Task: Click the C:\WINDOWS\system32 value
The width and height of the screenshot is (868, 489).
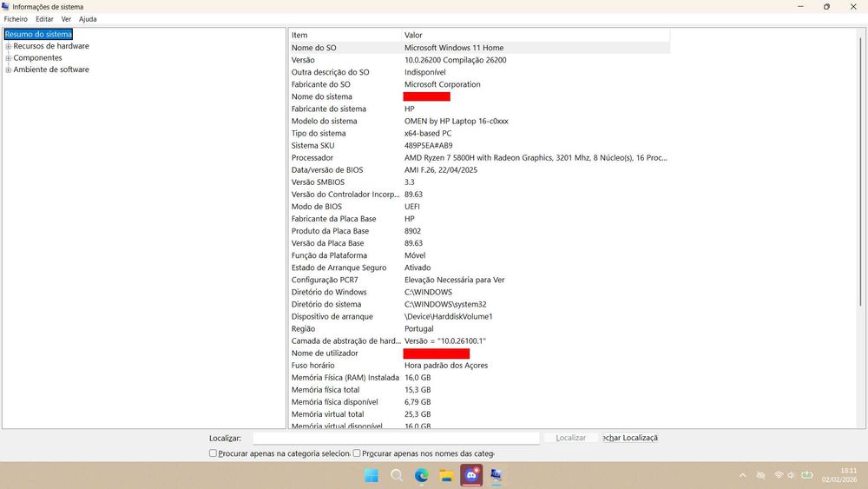Action: click(x=445, y=304)
